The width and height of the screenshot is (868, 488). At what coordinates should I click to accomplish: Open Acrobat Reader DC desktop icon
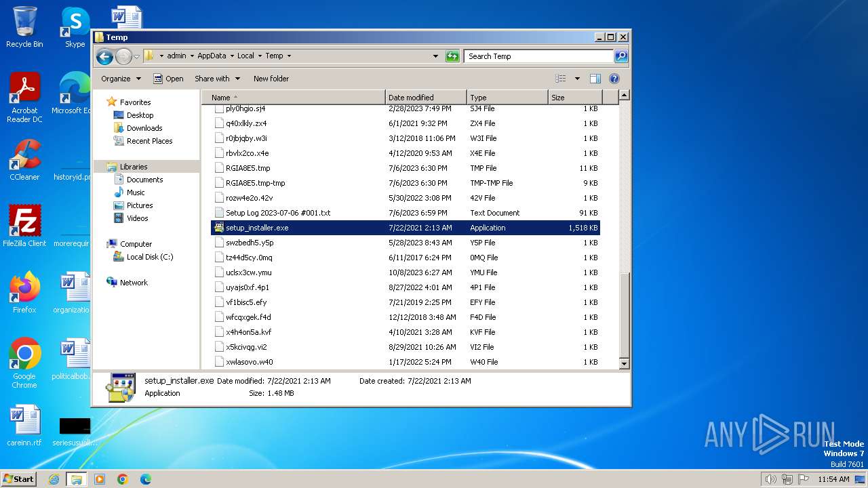click(24, 98)
